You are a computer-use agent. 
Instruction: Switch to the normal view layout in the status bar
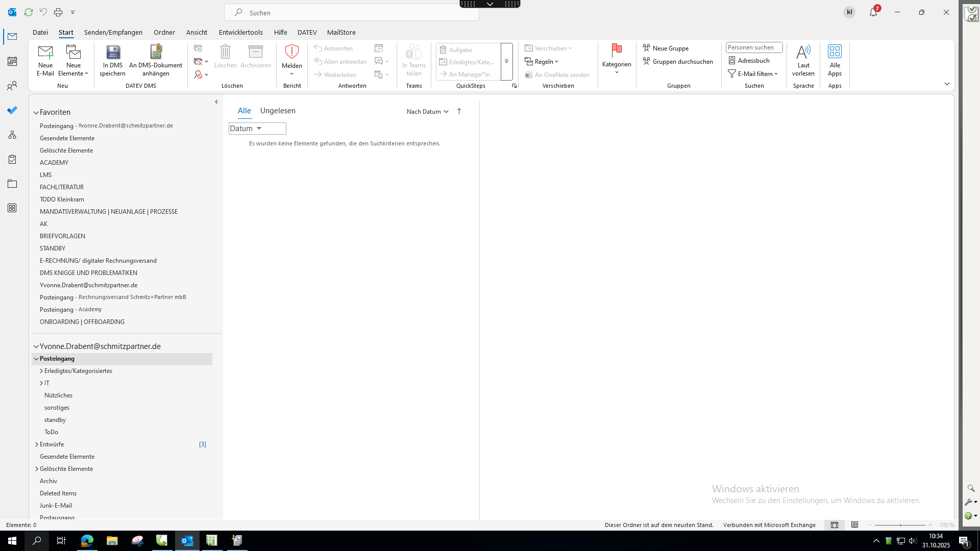click(835, 525)
